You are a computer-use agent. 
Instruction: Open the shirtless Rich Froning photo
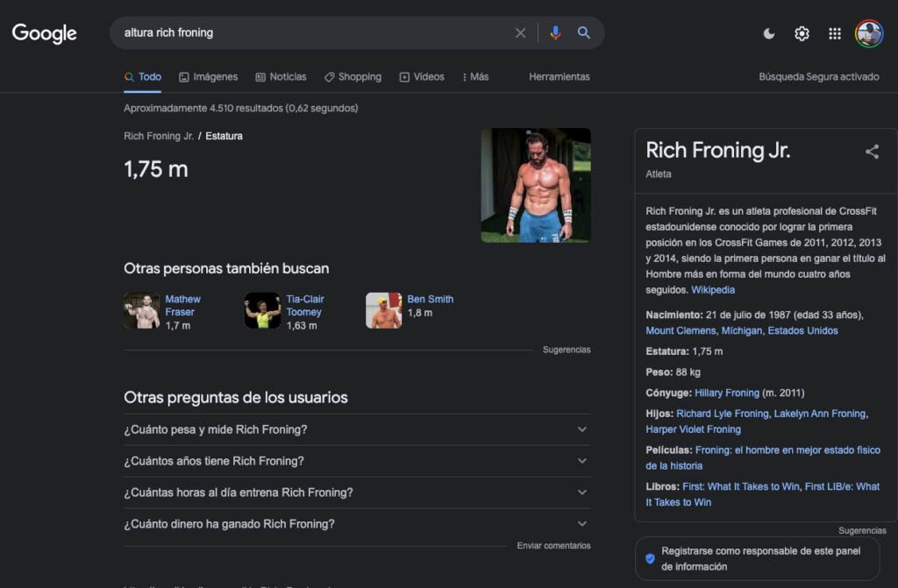[x=536, y=185]
